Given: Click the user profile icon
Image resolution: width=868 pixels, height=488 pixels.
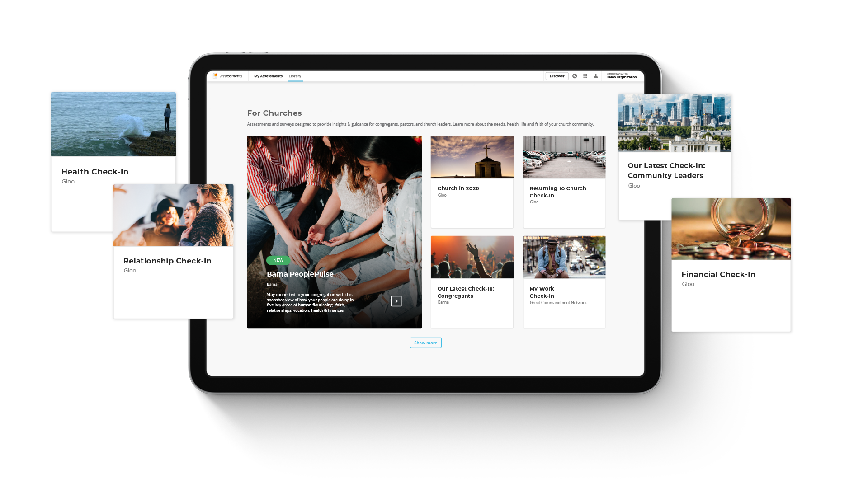Looking at the screenshot, I should point(595,75).
